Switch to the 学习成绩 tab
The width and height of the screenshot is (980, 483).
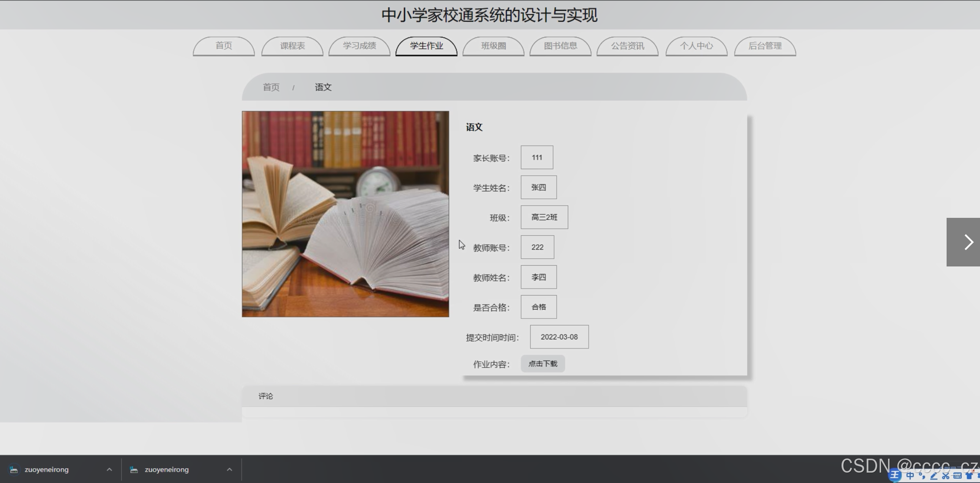(x=359, y=46)
